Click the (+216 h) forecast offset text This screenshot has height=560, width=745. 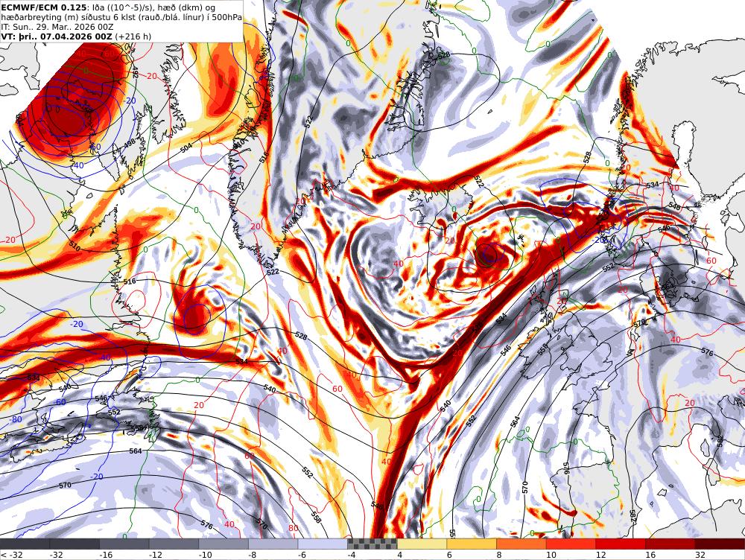pyautogui.click(x=133, y=36)
